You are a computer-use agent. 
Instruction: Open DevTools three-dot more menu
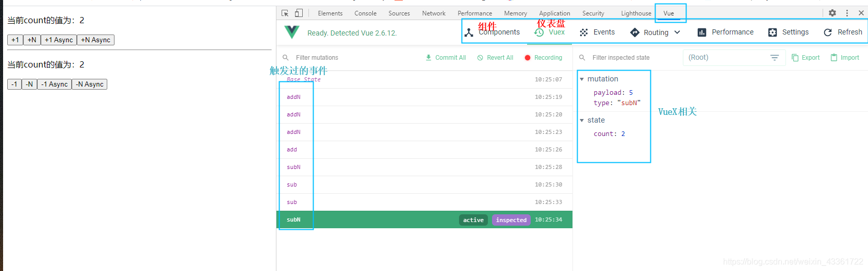(847, 13)
